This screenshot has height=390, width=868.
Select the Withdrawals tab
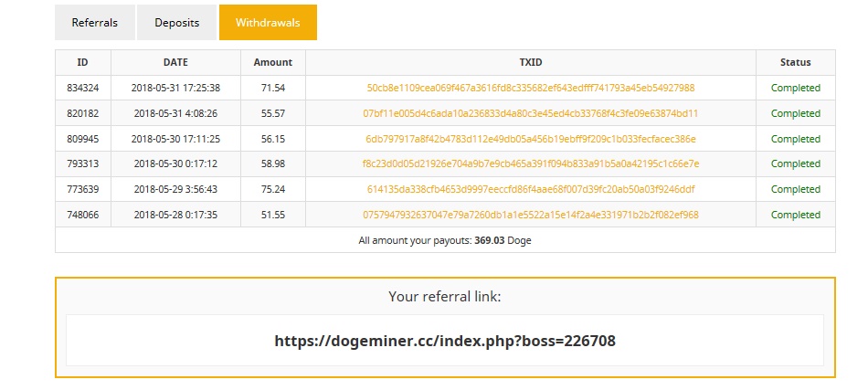(x=268, y=23)
